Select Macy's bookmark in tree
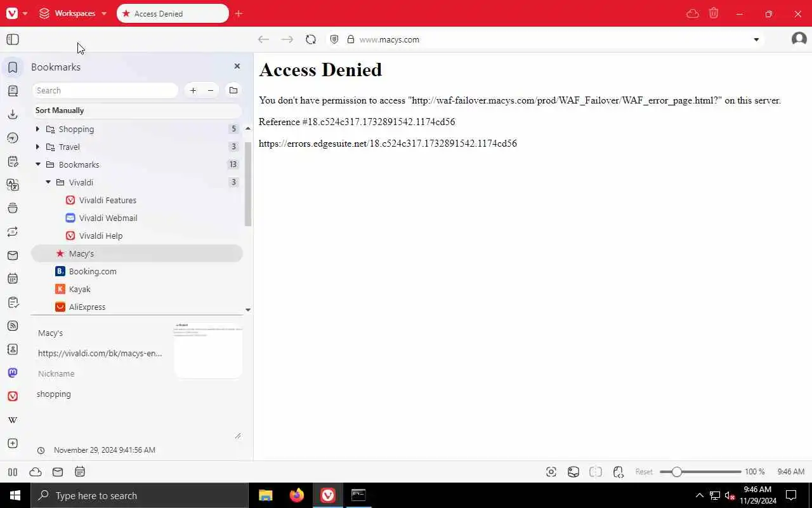The height and width of the screenshot is (508, 812). tap(137, 253)
